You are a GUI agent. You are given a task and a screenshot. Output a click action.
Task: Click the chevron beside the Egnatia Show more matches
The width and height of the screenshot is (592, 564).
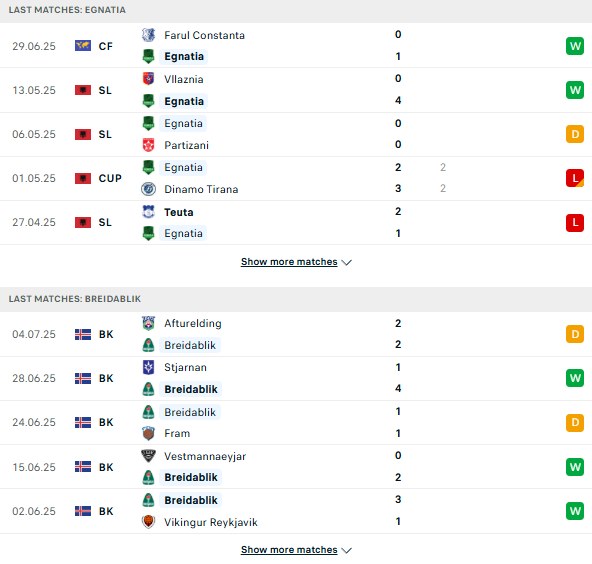click(x=347, y=262)
